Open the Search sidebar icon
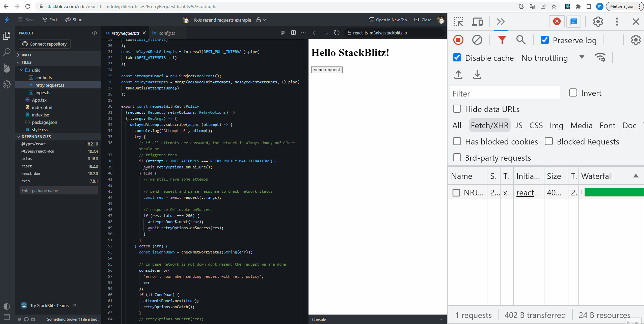 (7, 52)
